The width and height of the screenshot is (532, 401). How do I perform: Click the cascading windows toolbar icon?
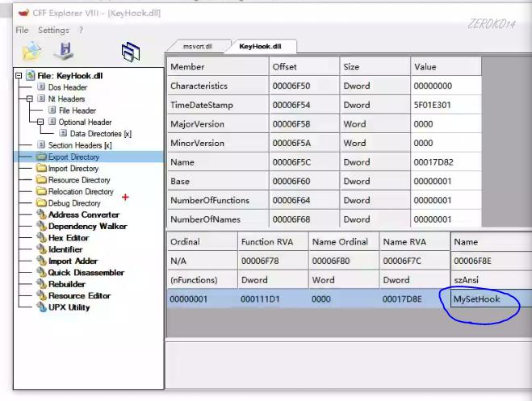click(x=131, y=52)
